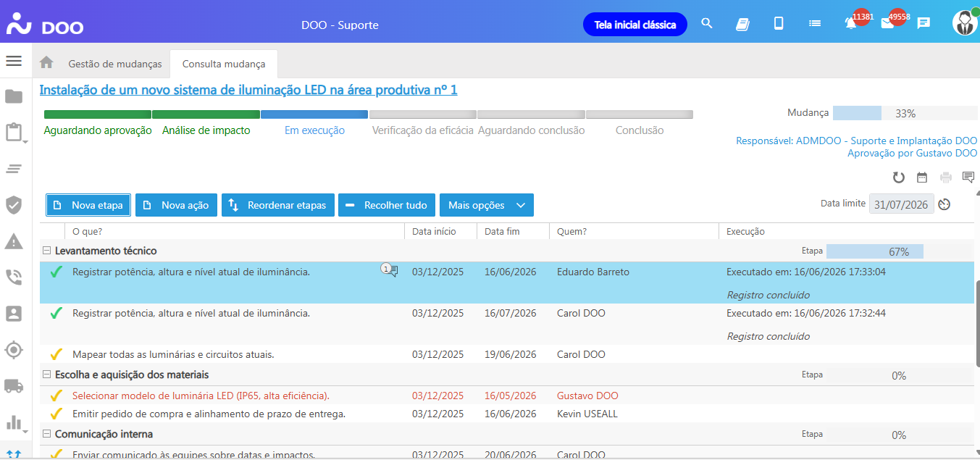The height and width of the screenshot is (460, 980).
Task: Click the refresh icon above Data limite
Action: point(899,177)
